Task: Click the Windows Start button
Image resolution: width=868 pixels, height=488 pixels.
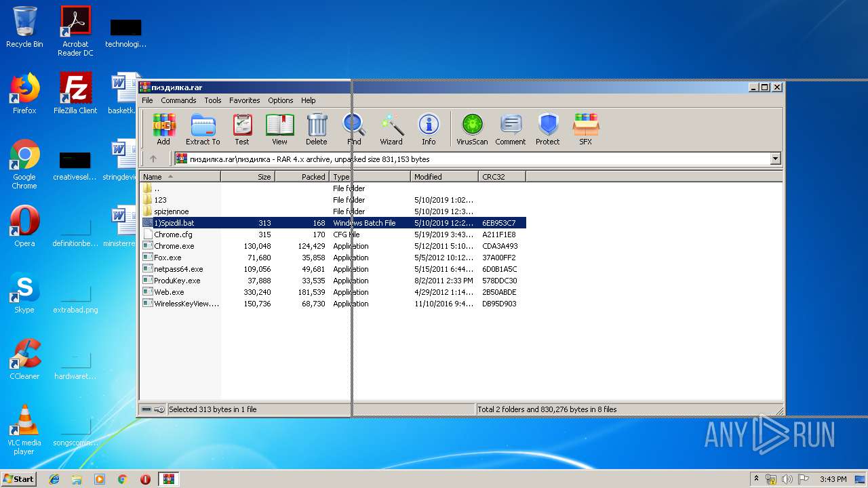Action: 19,479
